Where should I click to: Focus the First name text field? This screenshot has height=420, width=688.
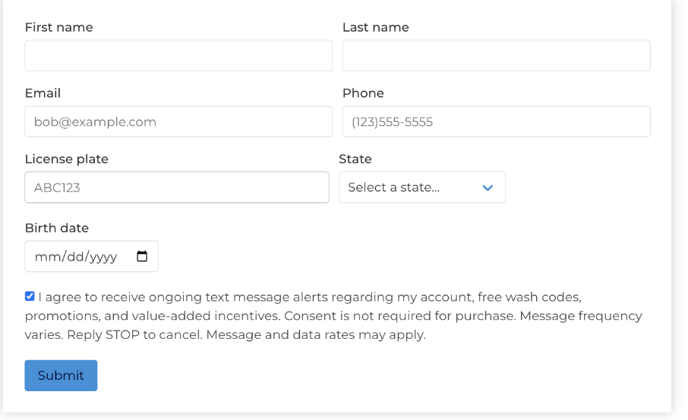(x=178, y=56)
